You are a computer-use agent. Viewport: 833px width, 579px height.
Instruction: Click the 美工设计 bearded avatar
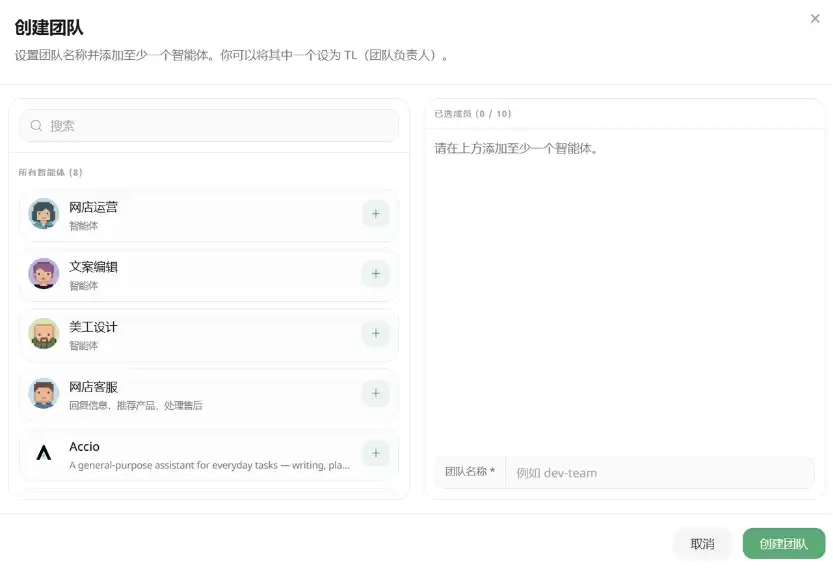point(44,333)
